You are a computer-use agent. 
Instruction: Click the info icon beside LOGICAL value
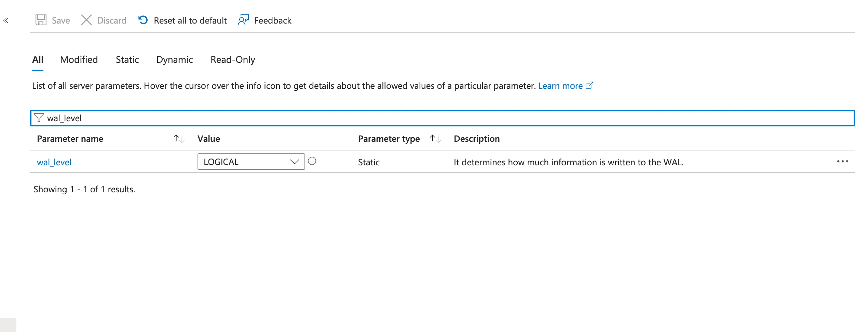point(312,161)
